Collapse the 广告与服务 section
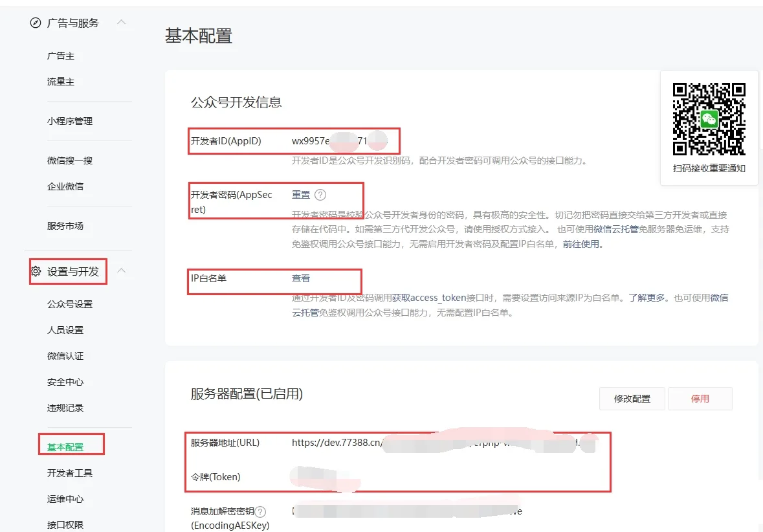The image size is (763, 532). point(121,22)
